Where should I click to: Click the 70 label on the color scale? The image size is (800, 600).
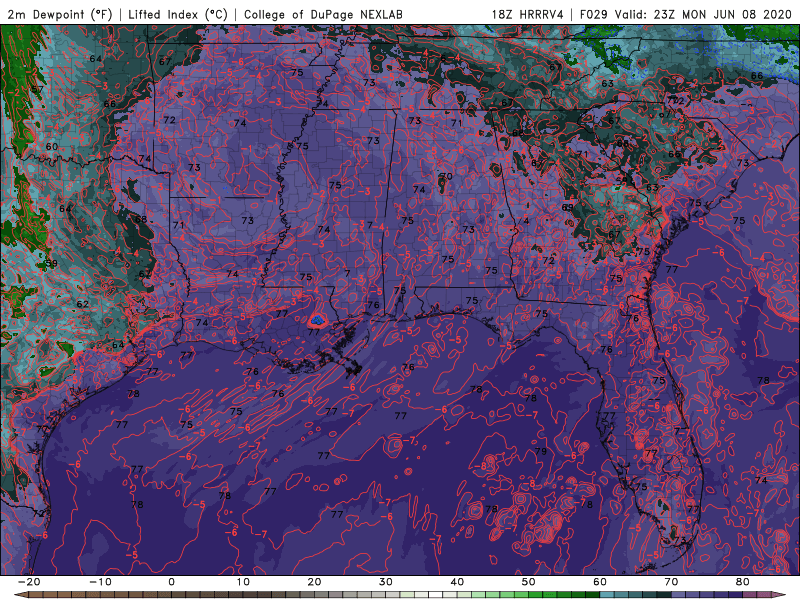tap(671, 582)
